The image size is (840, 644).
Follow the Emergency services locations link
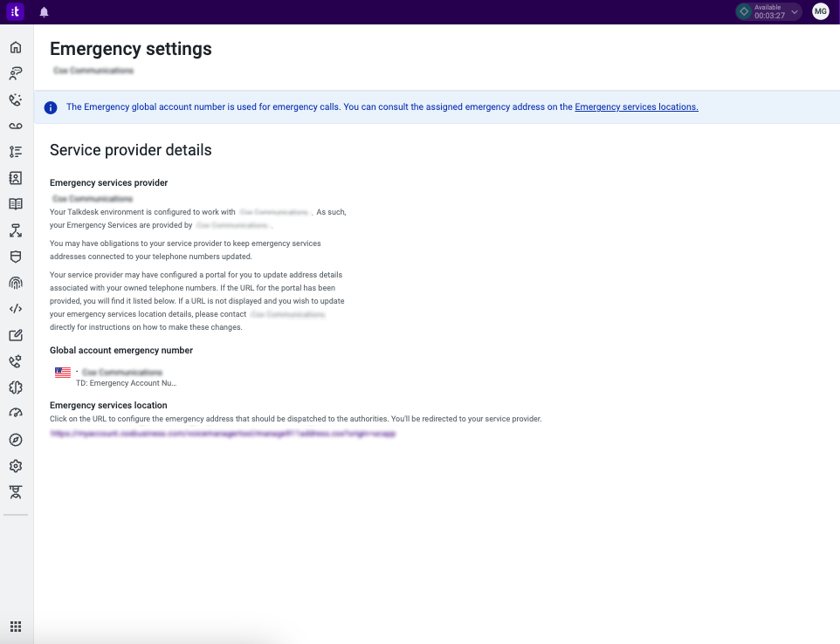[x=637, y=106]
